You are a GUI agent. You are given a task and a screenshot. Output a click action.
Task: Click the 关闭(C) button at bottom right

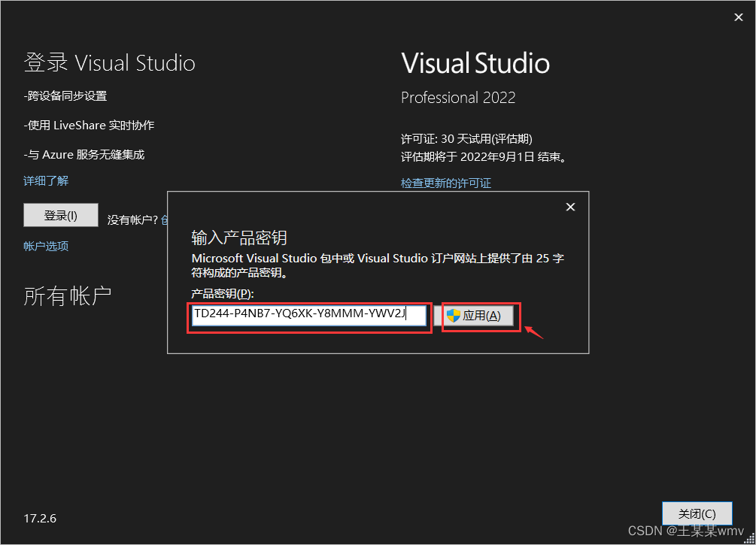pyautogui.click(x=697, y=513)
